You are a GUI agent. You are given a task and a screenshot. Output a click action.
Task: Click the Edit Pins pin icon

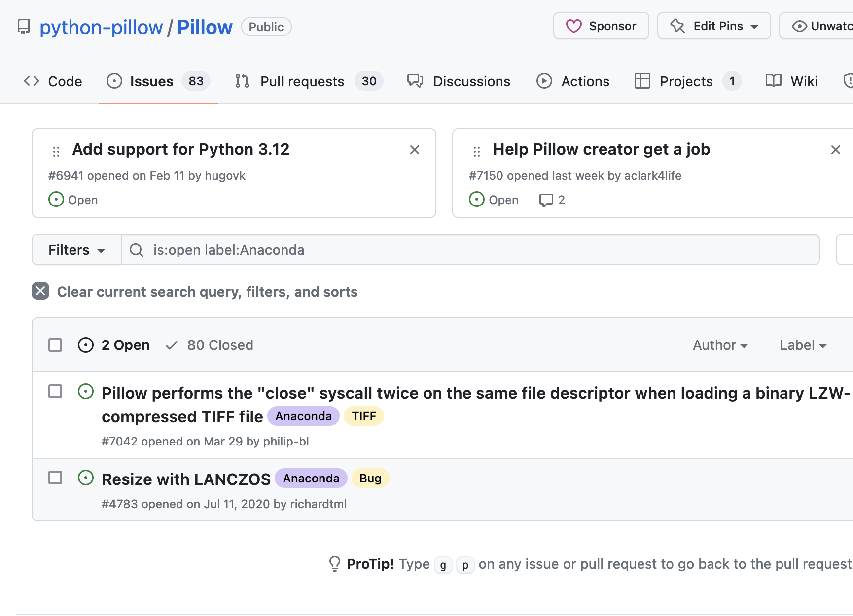pos(677,26)
